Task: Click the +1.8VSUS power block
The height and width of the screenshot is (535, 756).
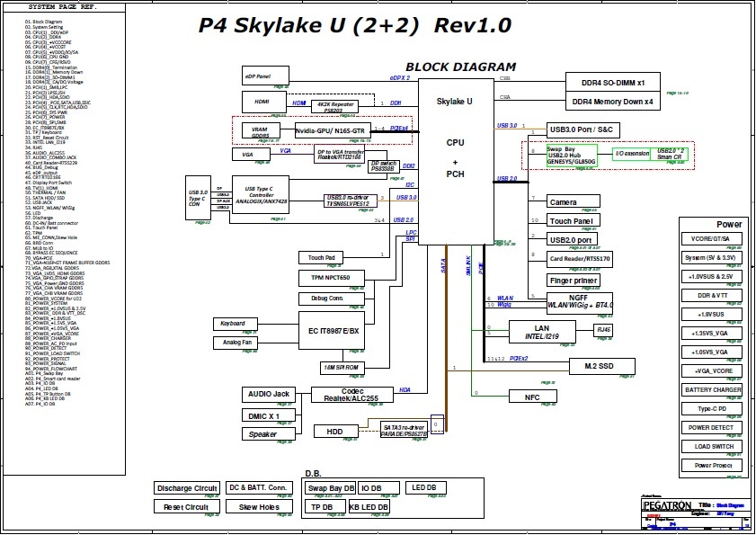Action: [711, 314]
